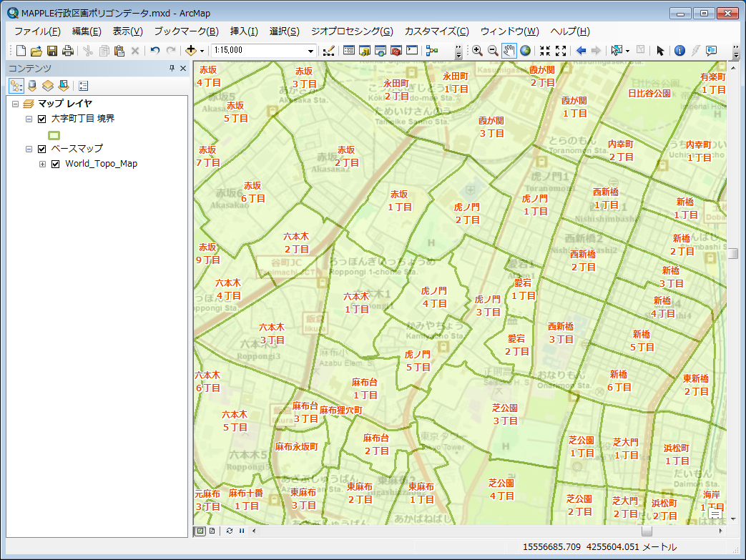Toggle 大字町丁目 境界 layer visibility
This screenshot has height=560, width=746.
pyautogui.click(x=42, y=119)
